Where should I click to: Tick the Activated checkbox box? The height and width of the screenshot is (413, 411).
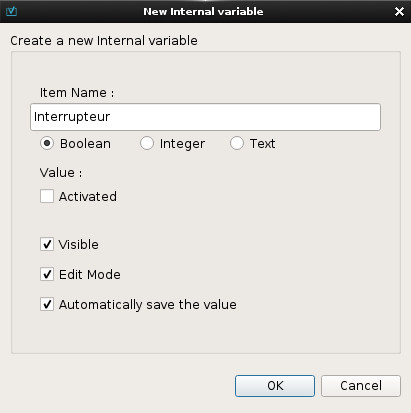(47, 196)
